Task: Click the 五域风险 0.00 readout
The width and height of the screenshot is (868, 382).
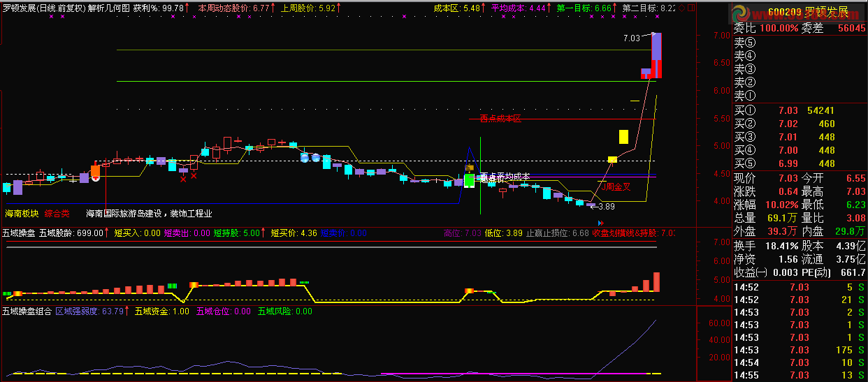Action: (x=285, y=311)
